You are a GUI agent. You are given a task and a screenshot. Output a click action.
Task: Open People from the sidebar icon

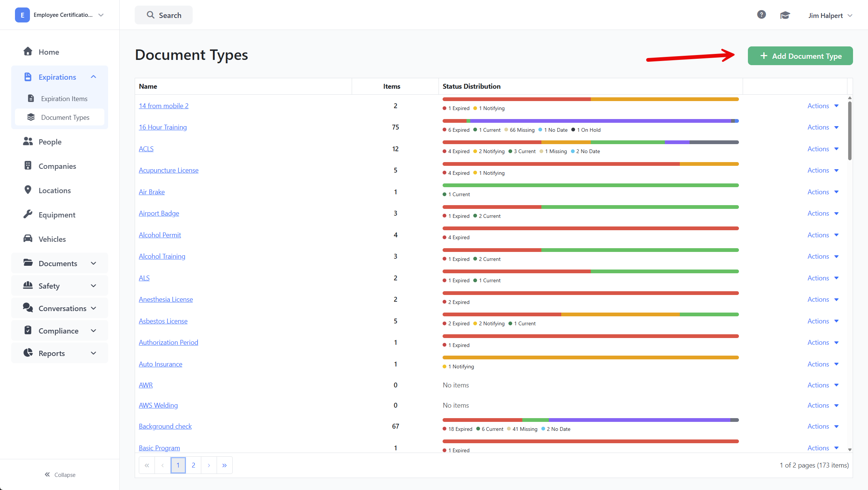28,141
